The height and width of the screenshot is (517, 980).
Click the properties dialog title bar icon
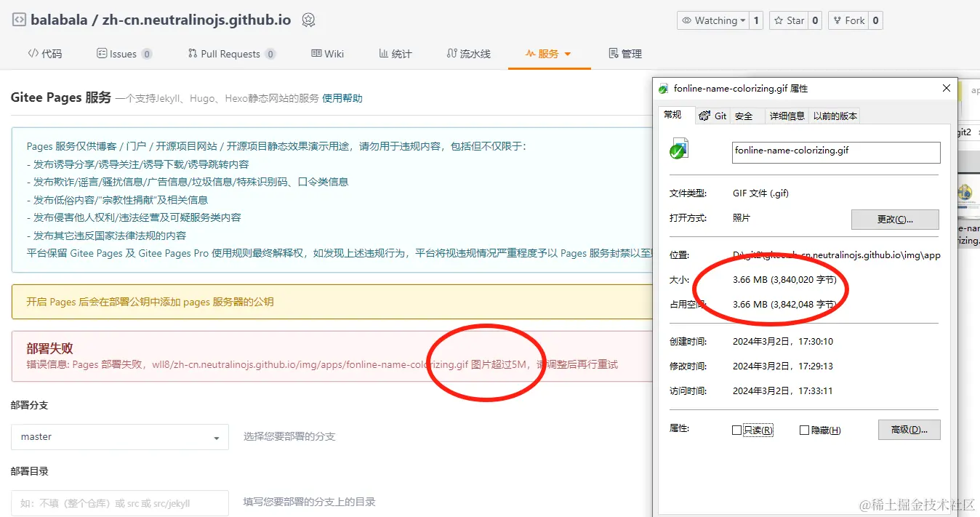[x=663, y=89]
